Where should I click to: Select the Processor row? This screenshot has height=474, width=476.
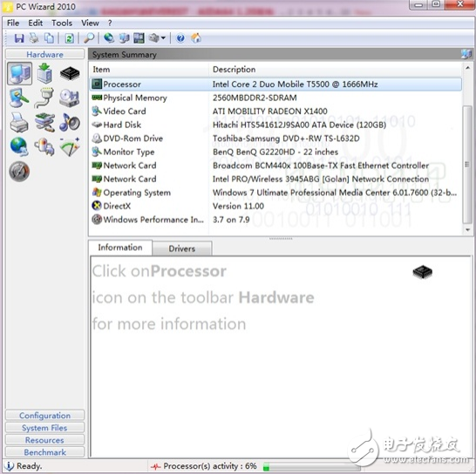pyautogui.click(x=275, y=84)
